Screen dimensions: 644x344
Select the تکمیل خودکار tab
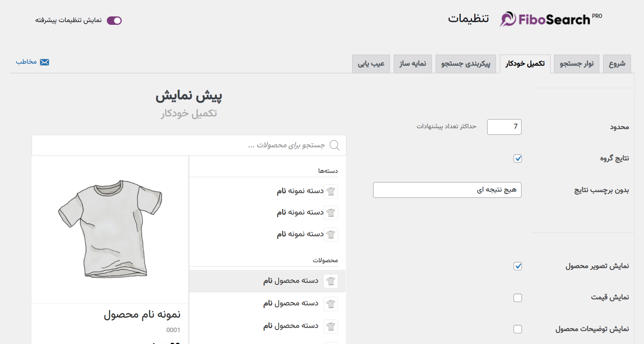(525, 64)
